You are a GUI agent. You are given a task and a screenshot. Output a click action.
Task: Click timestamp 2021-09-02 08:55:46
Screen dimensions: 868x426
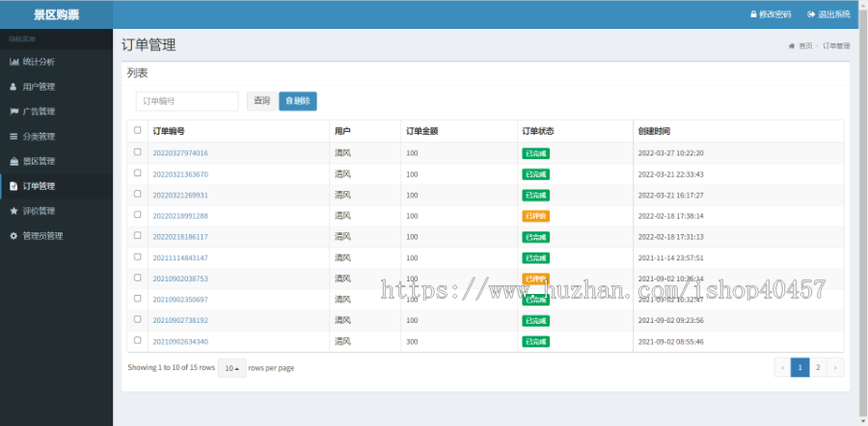click(x=671, y=341)
